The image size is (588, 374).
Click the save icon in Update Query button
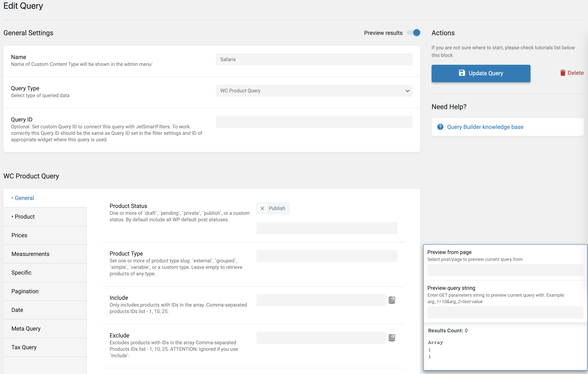pos(462,73)
